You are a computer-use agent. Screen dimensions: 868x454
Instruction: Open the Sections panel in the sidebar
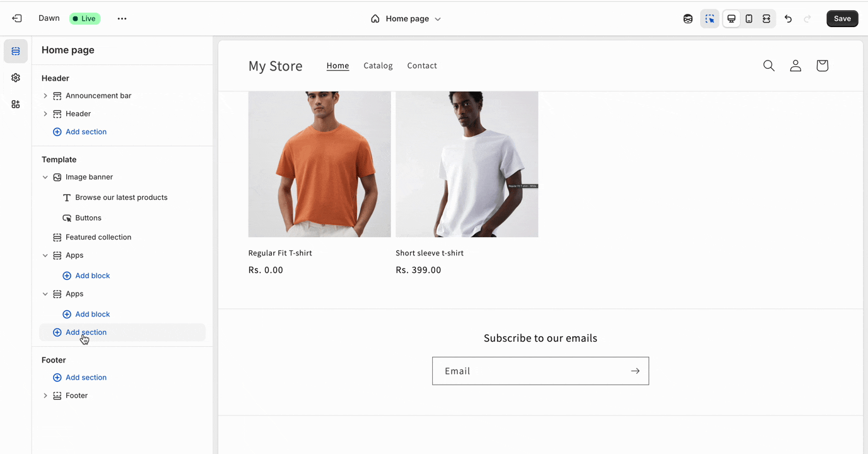(15, 50)
